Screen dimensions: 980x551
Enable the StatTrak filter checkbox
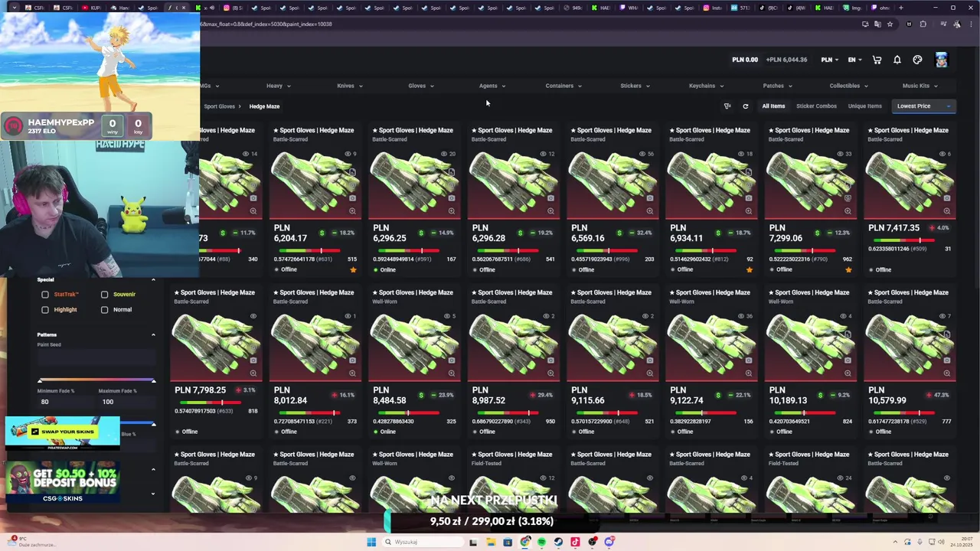click(45, 295)
